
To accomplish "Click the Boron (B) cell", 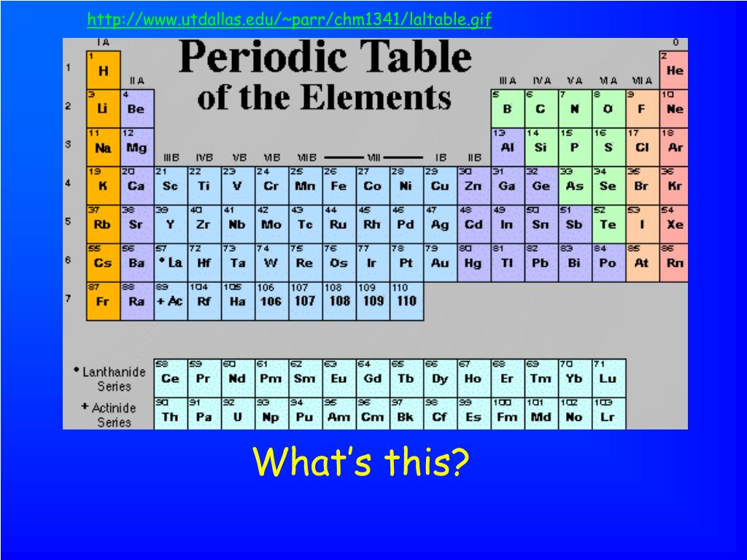I will pyautogui.click(x=508, y=109).
